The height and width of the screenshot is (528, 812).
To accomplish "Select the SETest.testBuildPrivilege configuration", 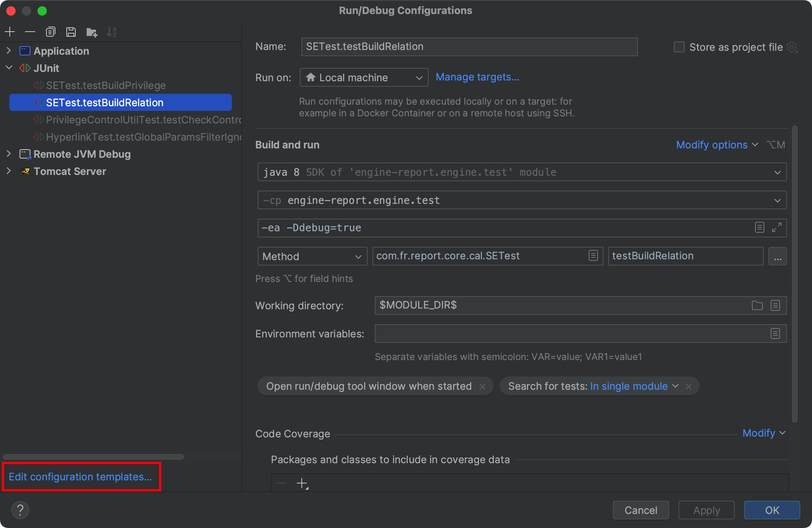I will pyautogui.click(x=106, y=86).
